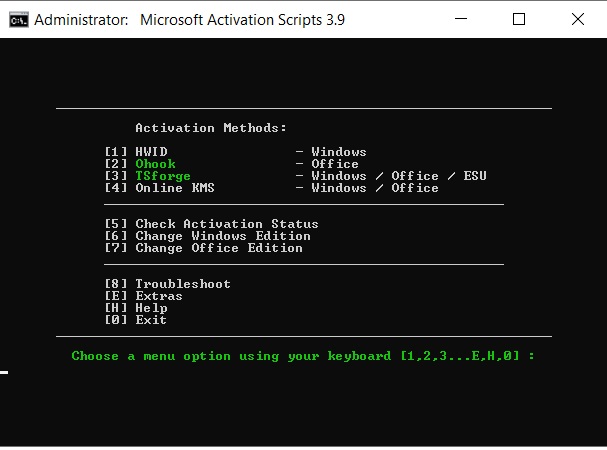Select the Extras option
The width and height of the screenshot is (607, 450).
click(x=158, y=296)
